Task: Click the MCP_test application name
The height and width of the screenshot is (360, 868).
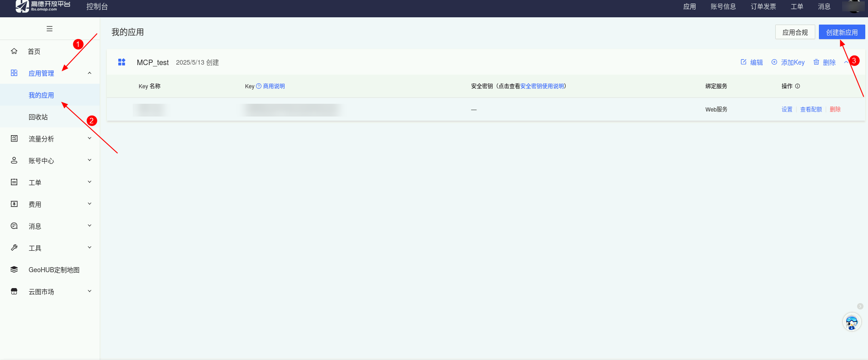Action: click(153, 62)
